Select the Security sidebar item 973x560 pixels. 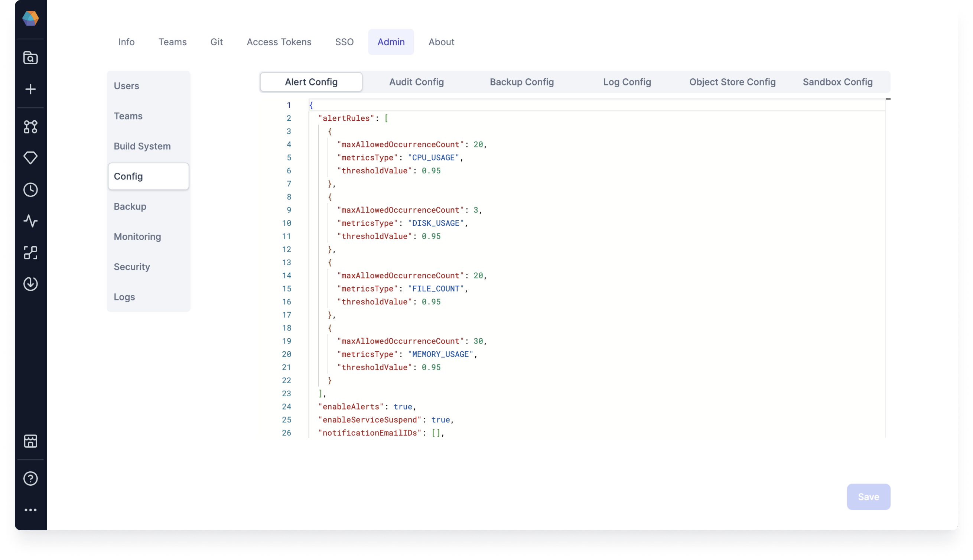click(x=131, y=266)
